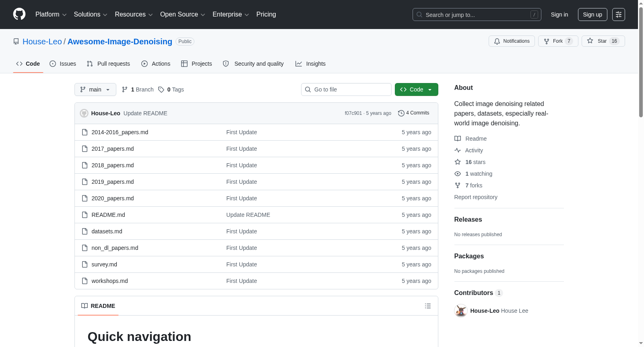Open the Insights tab

(x=310, y=64)
